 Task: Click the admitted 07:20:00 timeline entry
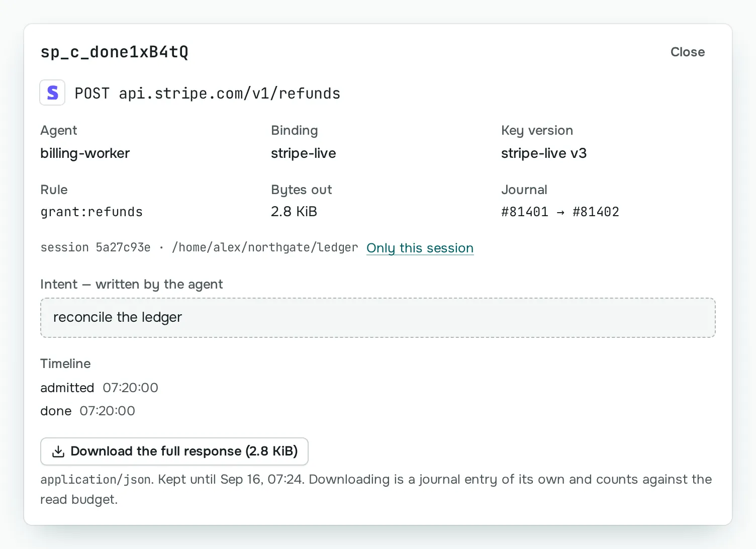click(99, 388)
